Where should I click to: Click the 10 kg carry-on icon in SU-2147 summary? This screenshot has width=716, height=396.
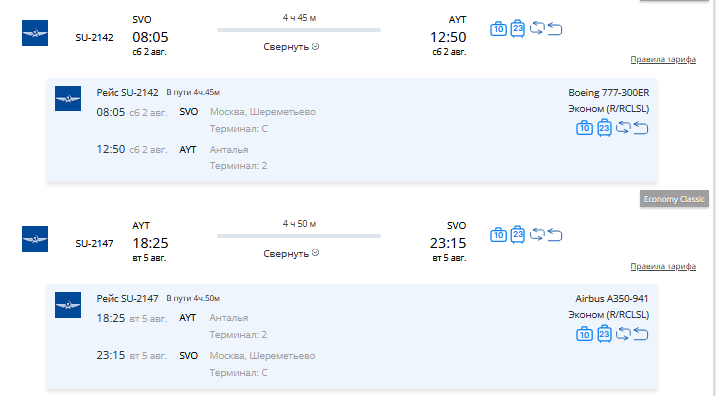[x=498, y=235]
